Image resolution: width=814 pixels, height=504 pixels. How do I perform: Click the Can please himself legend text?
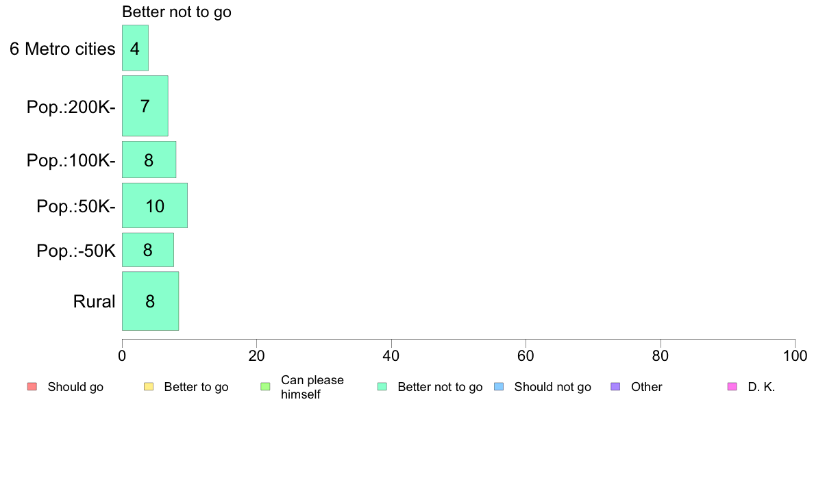tap(312, 387)
